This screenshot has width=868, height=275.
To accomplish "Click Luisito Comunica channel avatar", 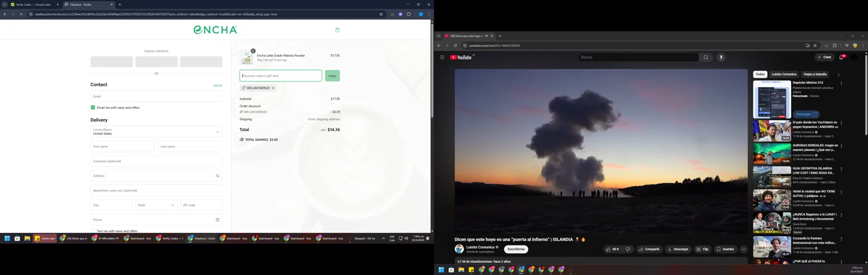I will point(459,249).
